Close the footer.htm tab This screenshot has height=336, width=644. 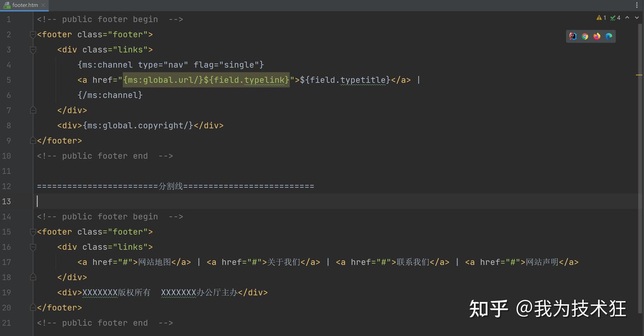(43, 5)
